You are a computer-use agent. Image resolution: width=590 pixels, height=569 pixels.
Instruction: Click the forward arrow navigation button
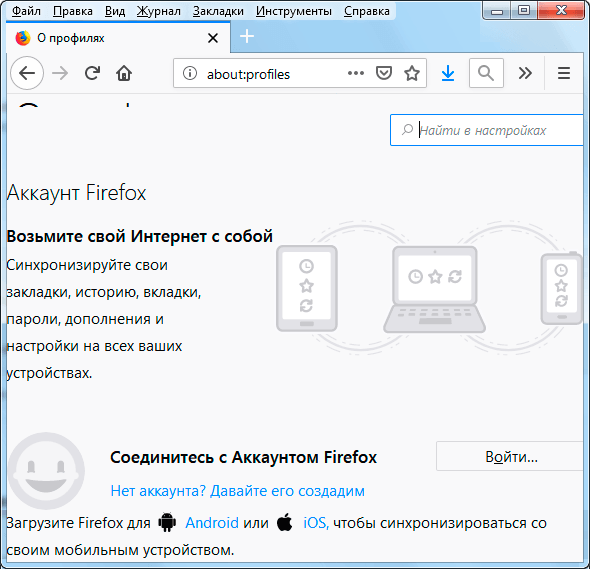click(60, 73)
